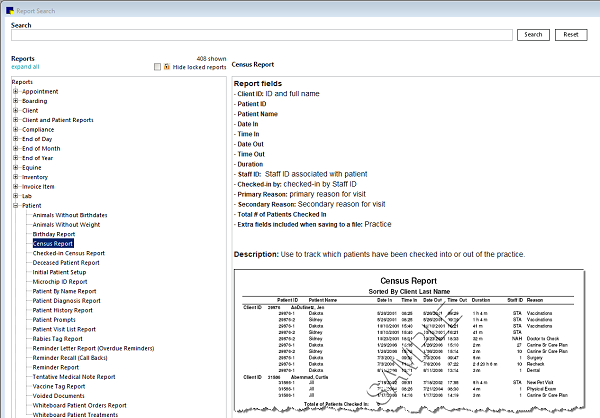This screenshot has width=600, height=418.
Task: Click the Search button
Action: tap(533, 34)
